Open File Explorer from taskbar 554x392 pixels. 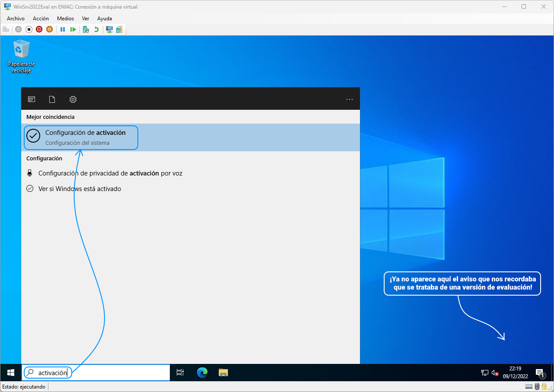pyautogui.click(x=223, y=373)
